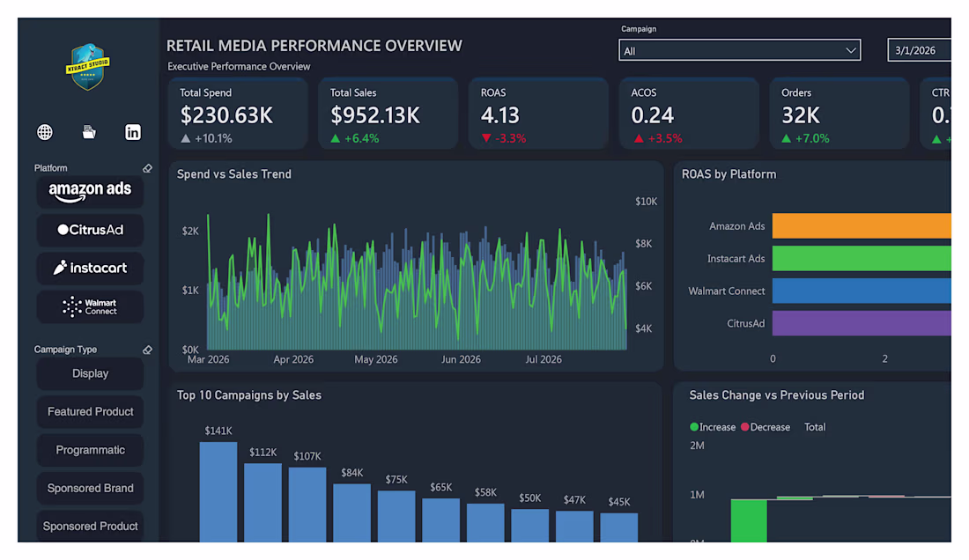Filter by the Walmart Connect platform
This screenshot has width=969, height=560.
point(90,307)
